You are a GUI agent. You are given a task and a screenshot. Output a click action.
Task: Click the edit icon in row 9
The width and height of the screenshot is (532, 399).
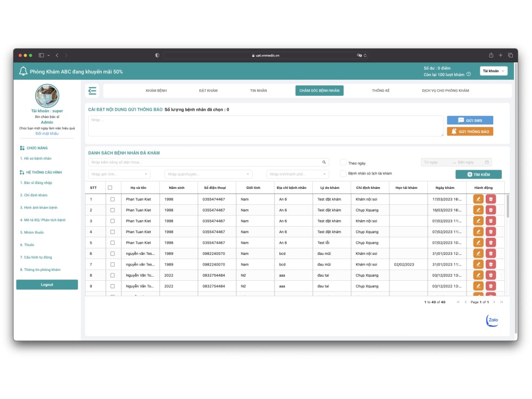coord(478,286)
